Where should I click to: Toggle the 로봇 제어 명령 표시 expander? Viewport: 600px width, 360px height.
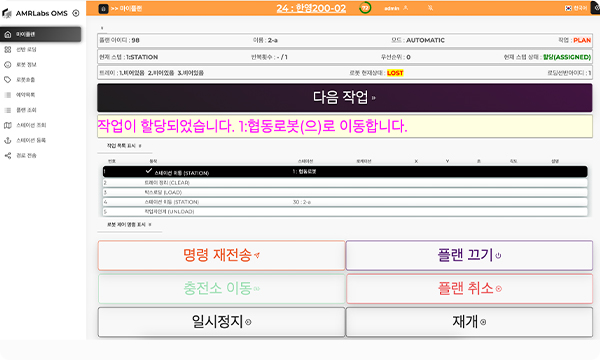point(129,225)
